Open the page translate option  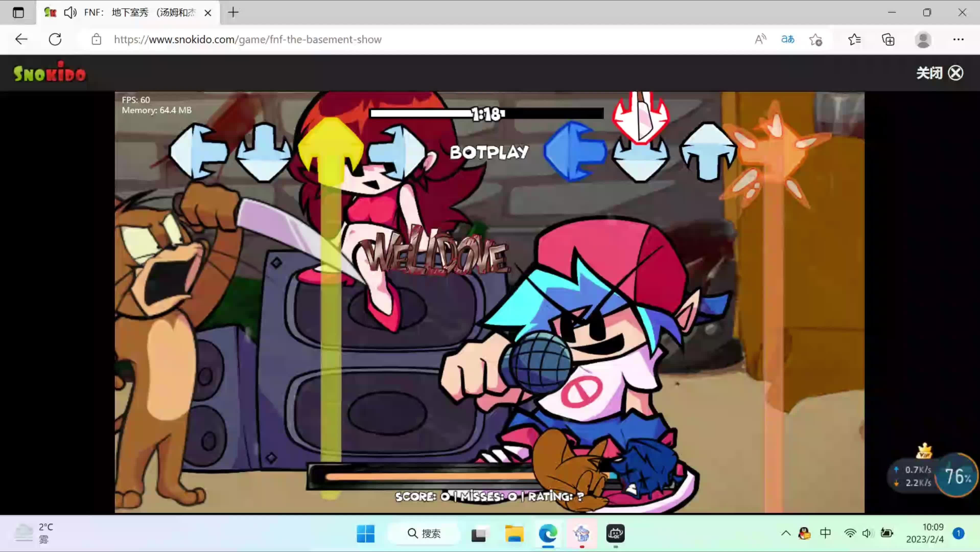[x=787, y=40]
